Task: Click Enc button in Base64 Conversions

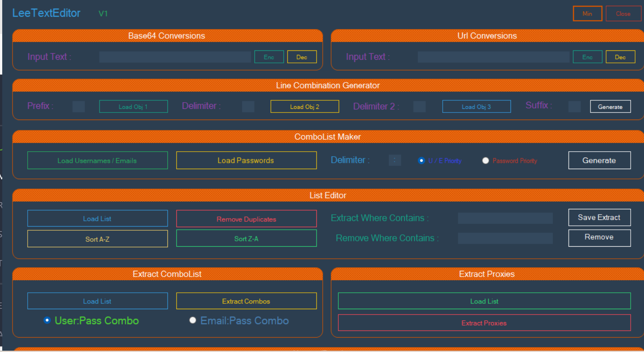Action: pyautogui.click(x=269, y=57)
